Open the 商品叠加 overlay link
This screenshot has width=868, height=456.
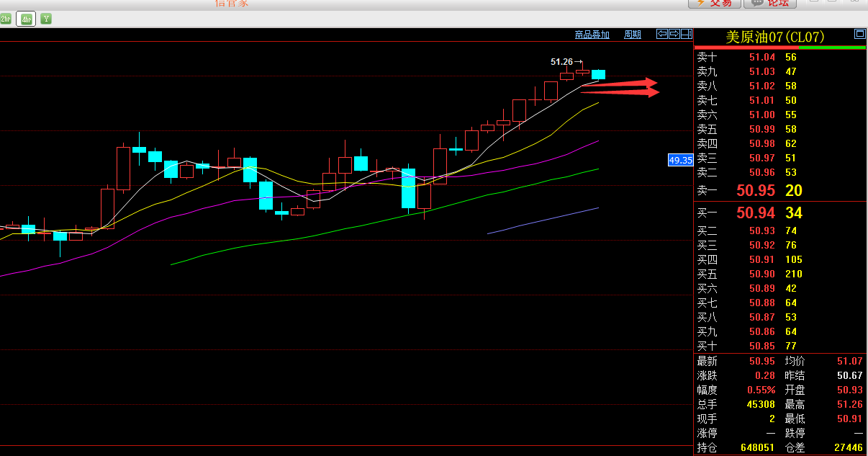pyautogui.click(x=592, y=35)
